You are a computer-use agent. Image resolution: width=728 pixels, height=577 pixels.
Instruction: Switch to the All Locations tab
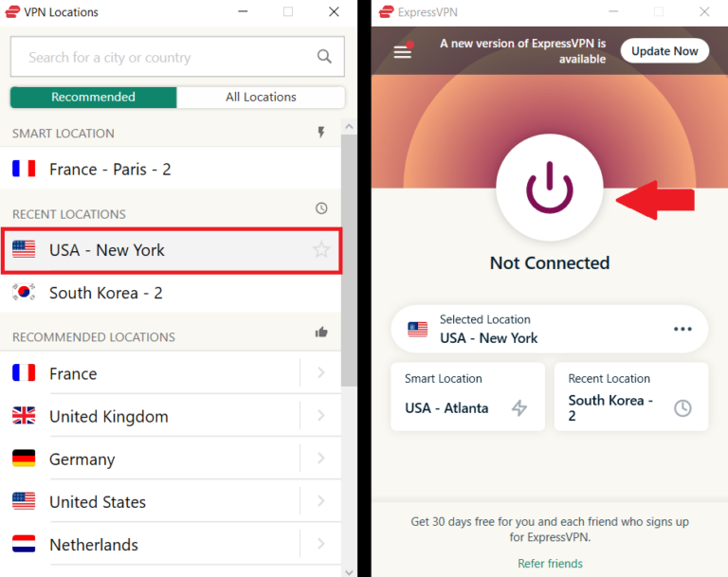tap(261, 97)
